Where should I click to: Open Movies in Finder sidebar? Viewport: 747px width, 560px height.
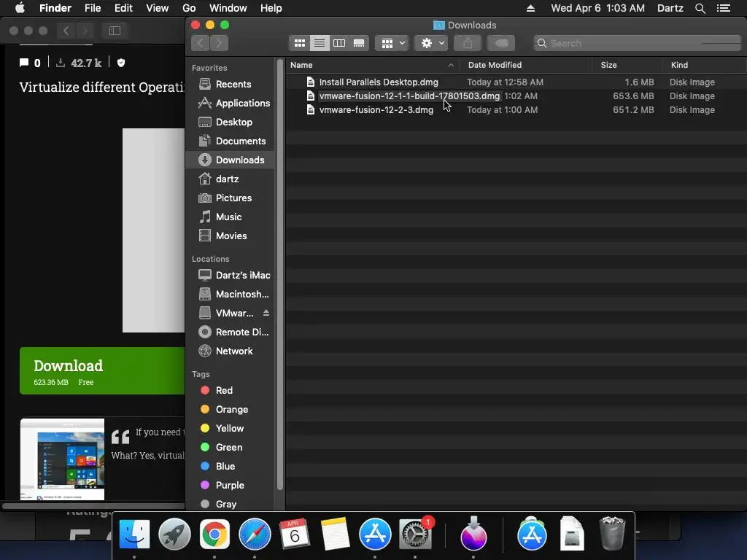(x=230, y=236)
